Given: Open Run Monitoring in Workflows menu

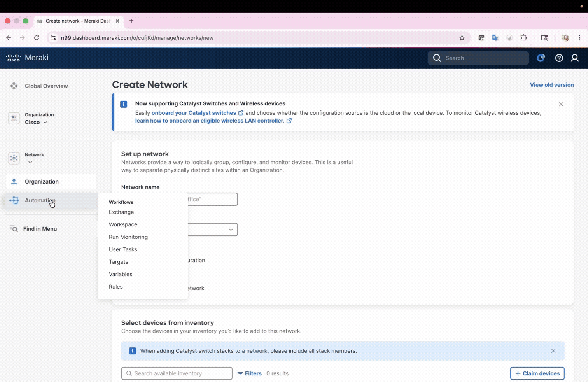Looking at the screenshot, I should tap(128, 237).
